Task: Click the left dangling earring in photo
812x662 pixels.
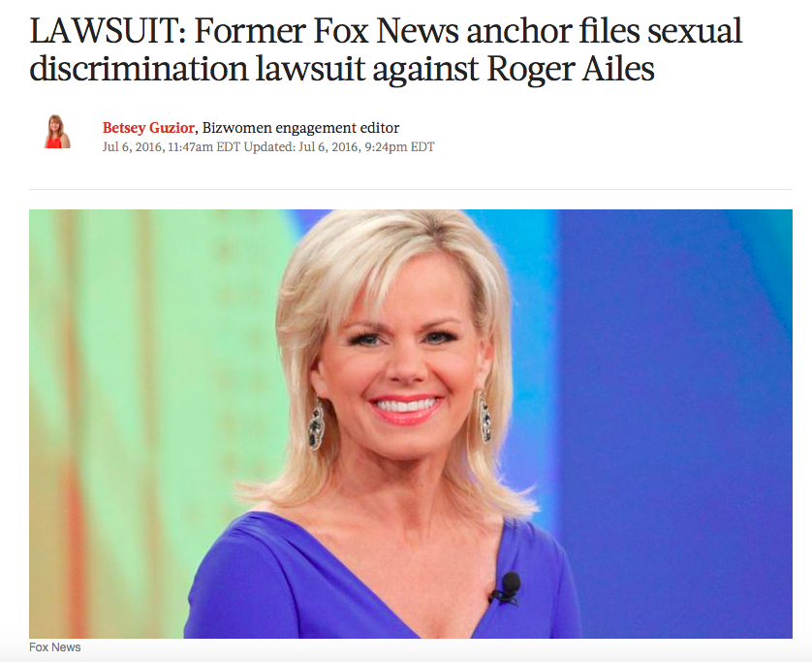Action: pyautogui.click(x=316, y=425)
